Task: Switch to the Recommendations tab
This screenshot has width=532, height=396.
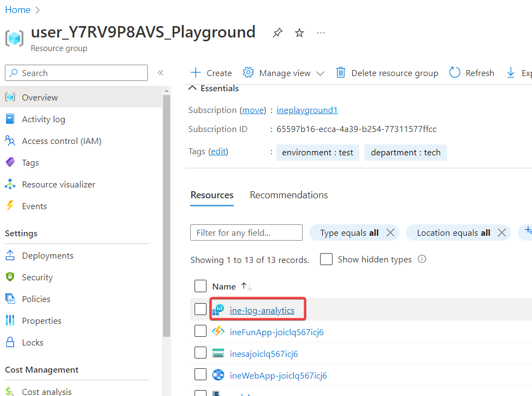Action: 289,195
